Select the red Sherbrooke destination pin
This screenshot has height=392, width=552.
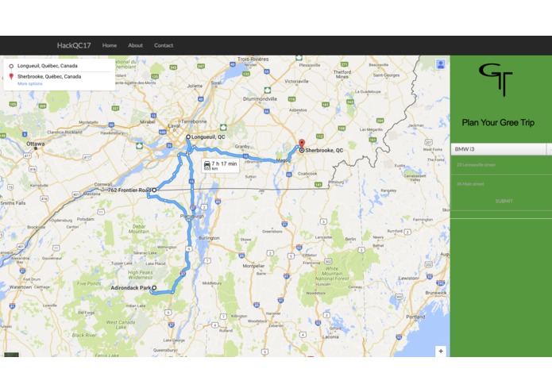(302, 144)
